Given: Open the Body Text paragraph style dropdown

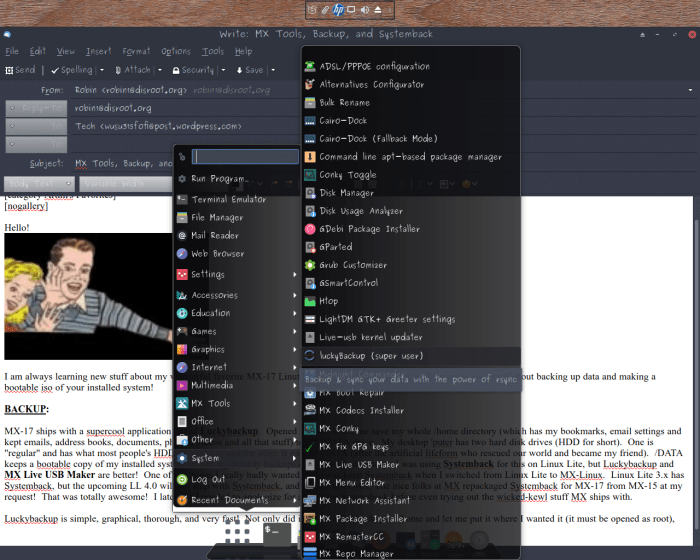Looking at the screenshot, I should tap(39, 184).
